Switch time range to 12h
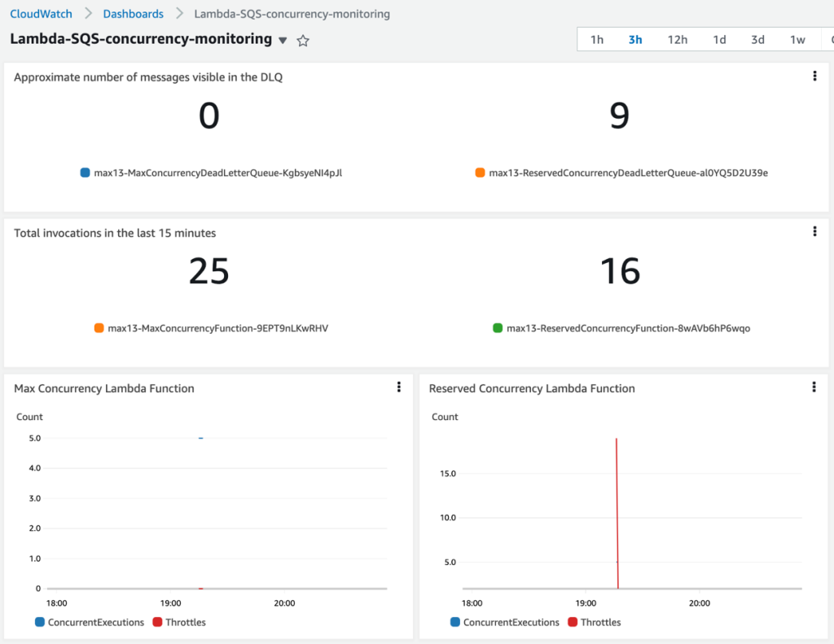834x644 pixels. click(x=677, y=38)
